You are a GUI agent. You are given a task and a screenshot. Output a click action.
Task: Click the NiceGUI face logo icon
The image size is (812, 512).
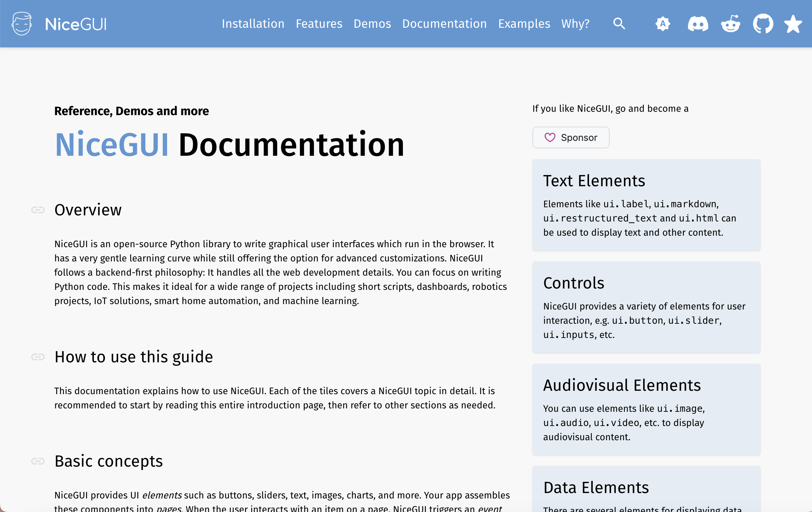tap(22, 24)
